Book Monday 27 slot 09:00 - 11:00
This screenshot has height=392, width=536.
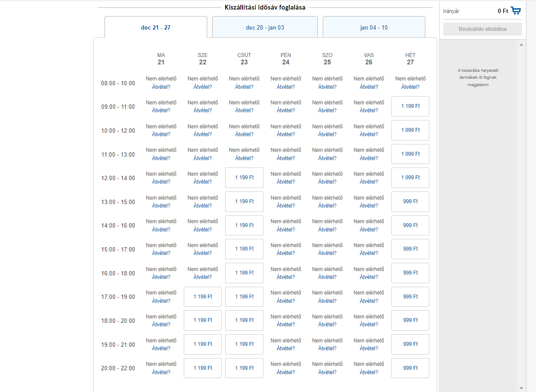pyautogui.click(x=410, y=107)
